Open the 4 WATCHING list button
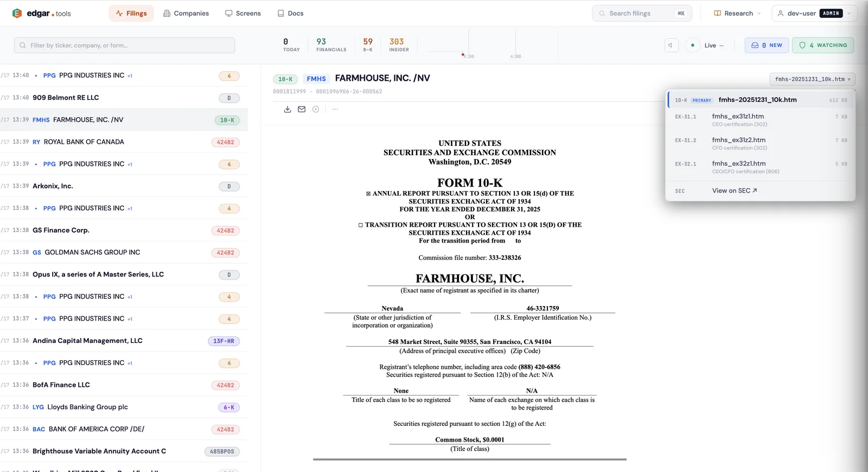The image size is (868, 472). pyautogui.click(x=823, y=45)
